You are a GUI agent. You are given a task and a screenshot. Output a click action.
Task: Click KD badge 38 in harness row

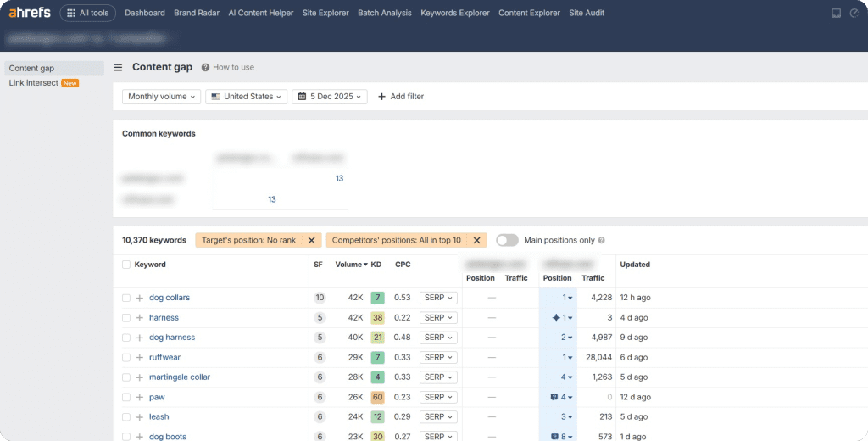coord(377,317)
